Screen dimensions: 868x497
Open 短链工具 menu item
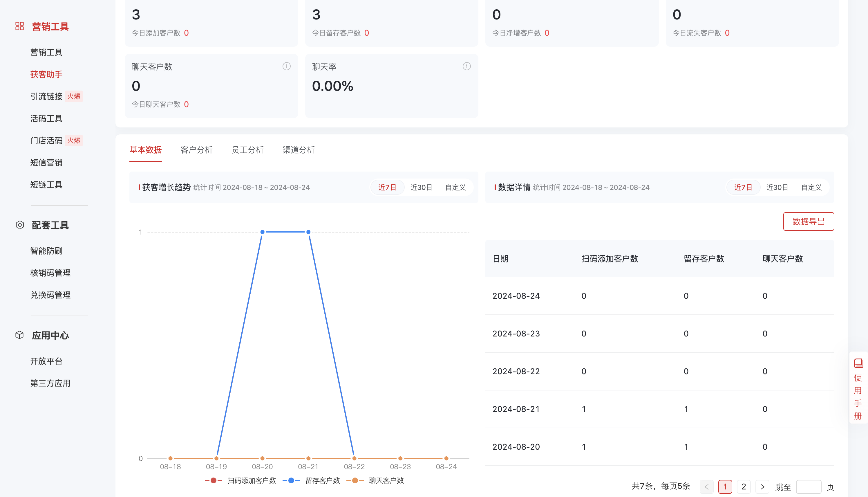[46, 185]
